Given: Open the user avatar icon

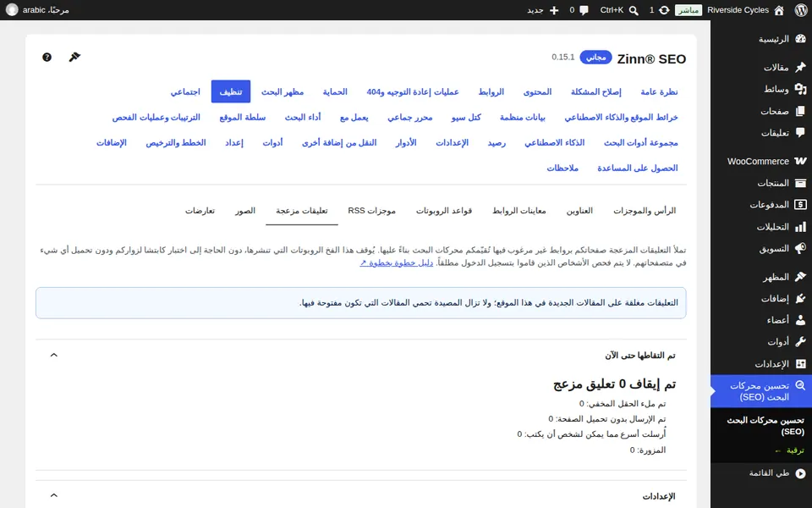Looking at the screenshot, I should [11, 10].
